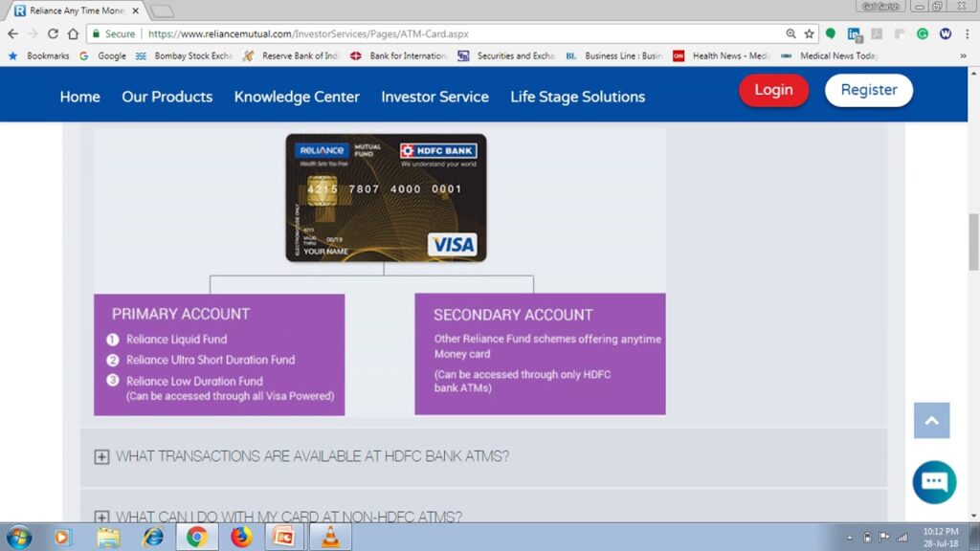Open the Reserve Bank of India bookmark
Screen dimensions: 980x551
click(291, 56)
